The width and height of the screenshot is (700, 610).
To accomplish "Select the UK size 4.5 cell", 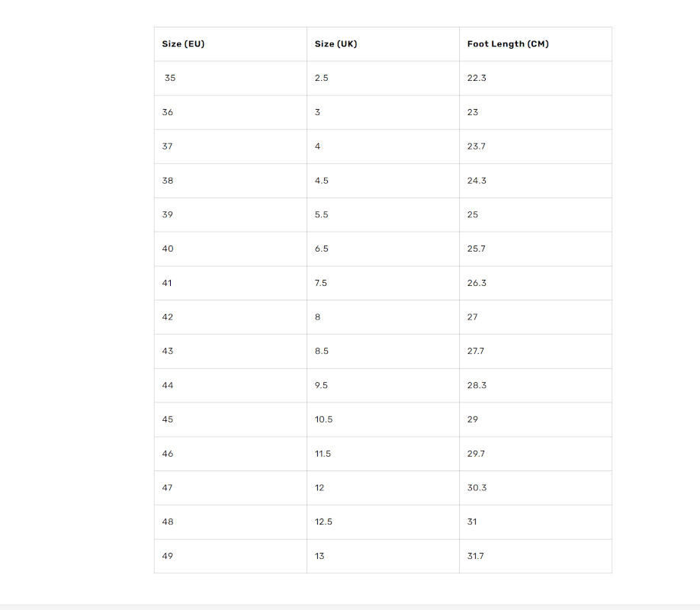I will (x=322, y=181).
